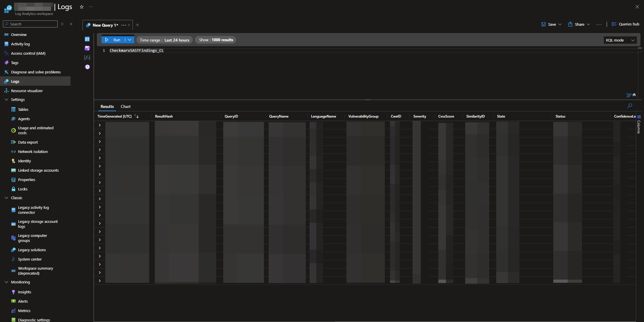Open the Activity log menu item

coord(20,44)
